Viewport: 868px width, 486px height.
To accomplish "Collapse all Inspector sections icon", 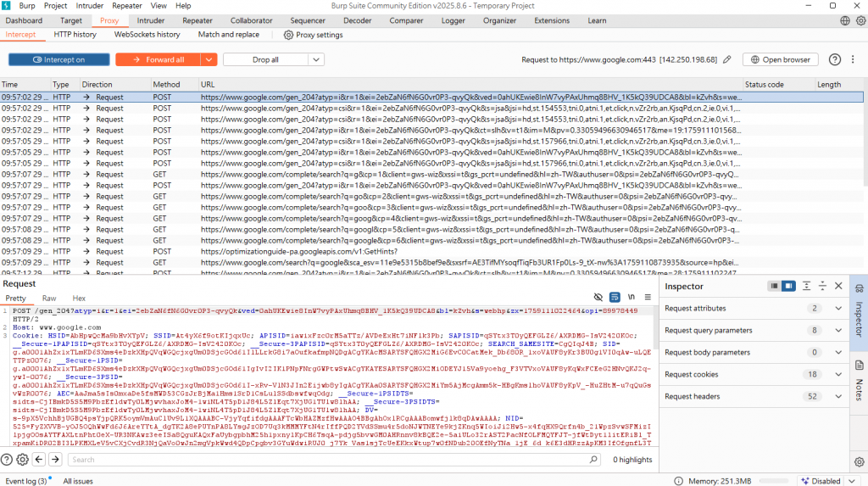I will [822, 286].
